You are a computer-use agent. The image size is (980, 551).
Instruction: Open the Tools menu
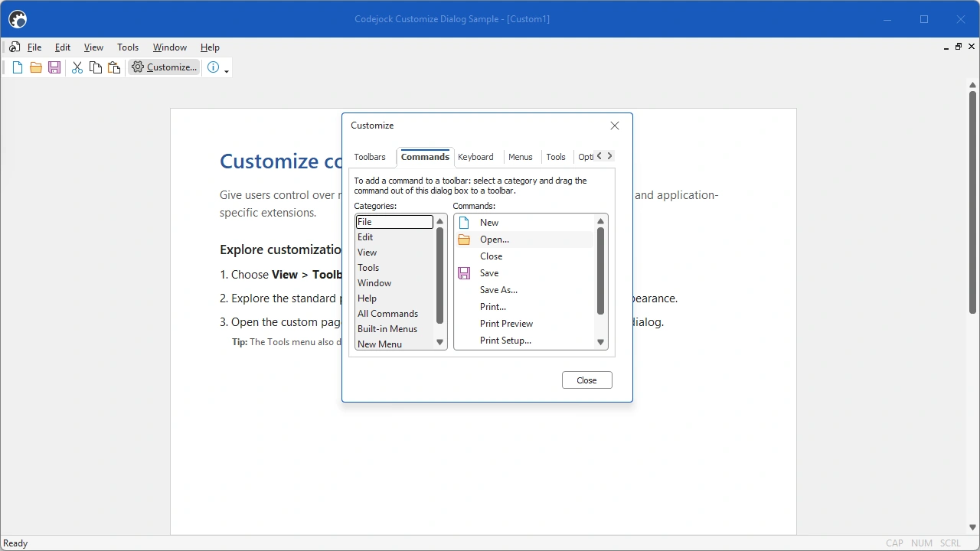[128, 47]
